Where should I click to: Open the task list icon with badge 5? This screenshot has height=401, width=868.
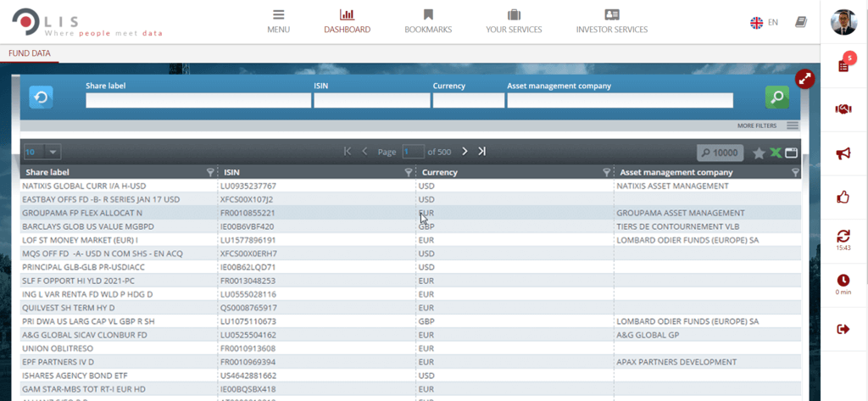[843, 66]
